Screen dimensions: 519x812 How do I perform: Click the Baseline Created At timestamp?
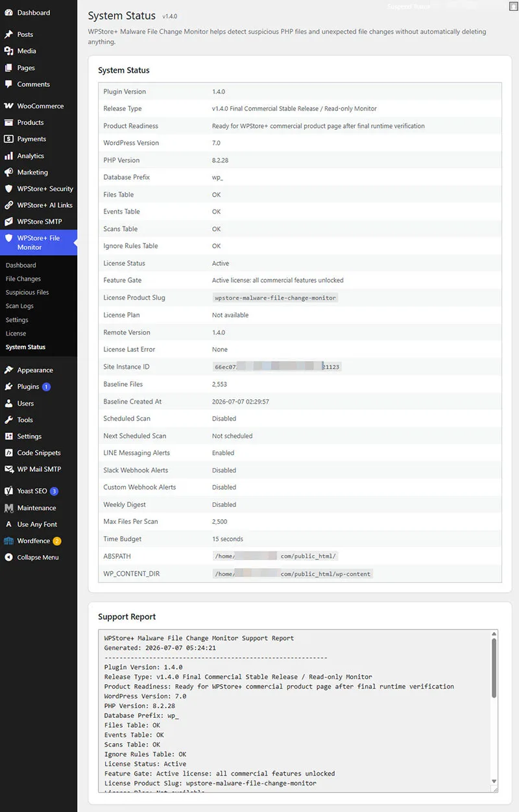(x=241, y=402)
